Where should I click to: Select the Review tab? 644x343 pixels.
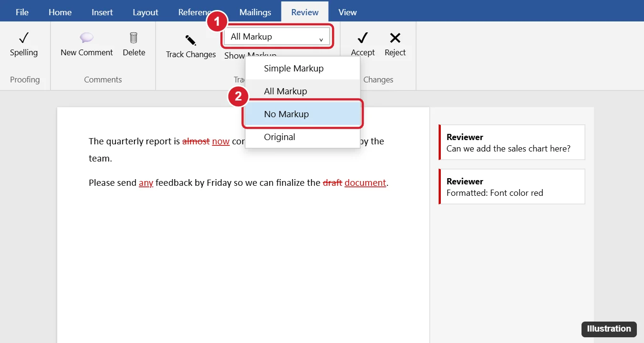tap(305, 12)
